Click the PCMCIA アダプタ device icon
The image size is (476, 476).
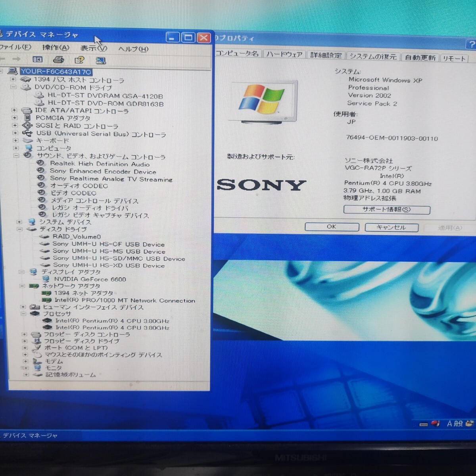pos(27,118)
